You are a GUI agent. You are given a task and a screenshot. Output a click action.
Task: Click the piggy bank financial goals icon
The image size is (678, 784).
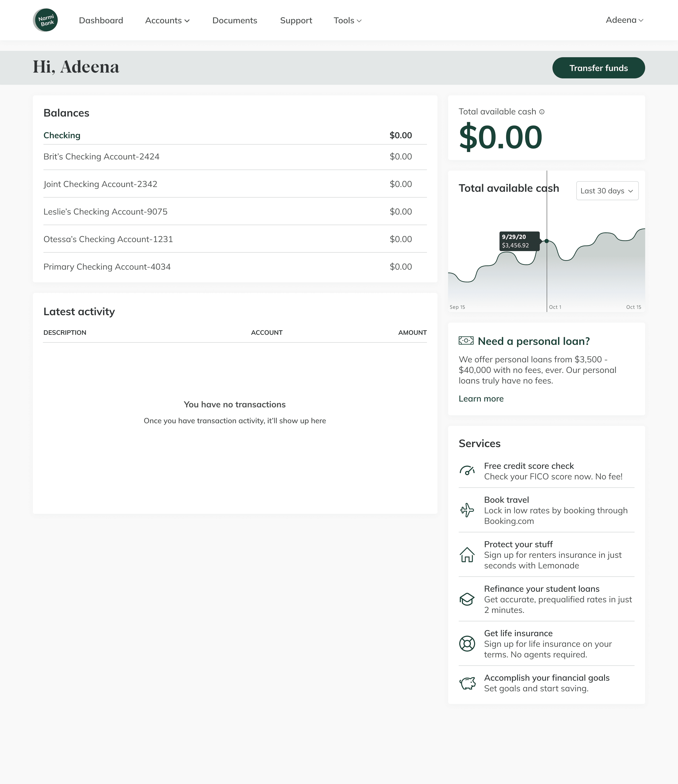[467, 683]
